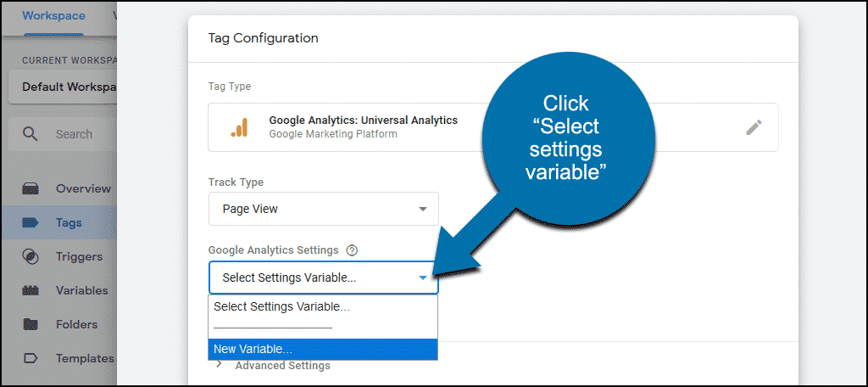
Task: Click the Overview briefcase icon
Action: (x=30, y=188)
